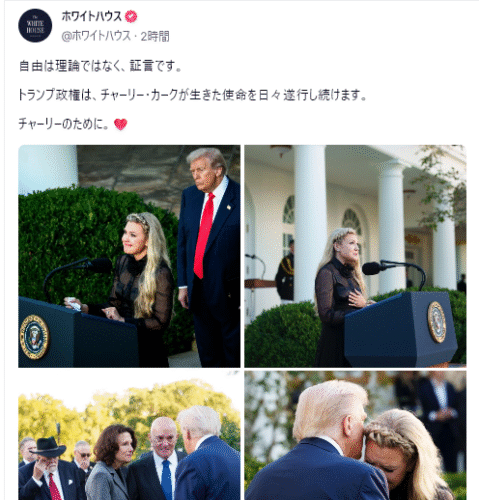Viewport: 479px width, 500px height.
Task: Click the red heart emoji after チャーリーのために
Action: (120, 124)
